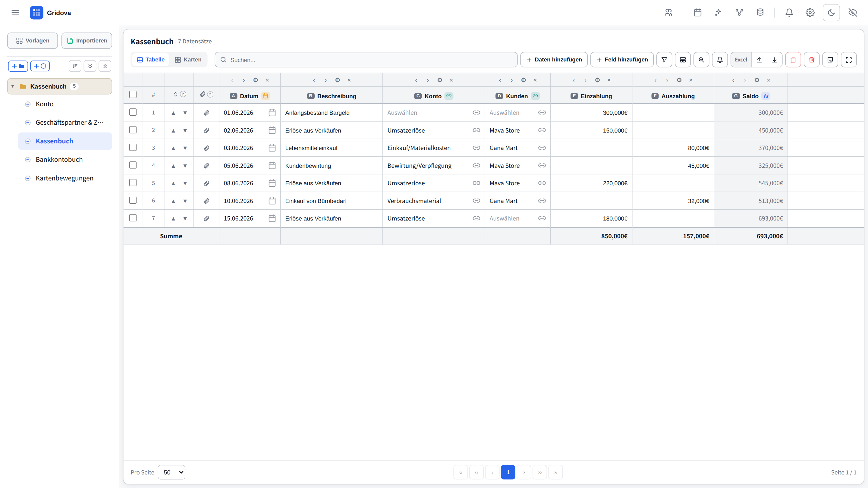Click collapse-all double chevron up
Screen dimensions: 868x488
click(x=105, y=66)
